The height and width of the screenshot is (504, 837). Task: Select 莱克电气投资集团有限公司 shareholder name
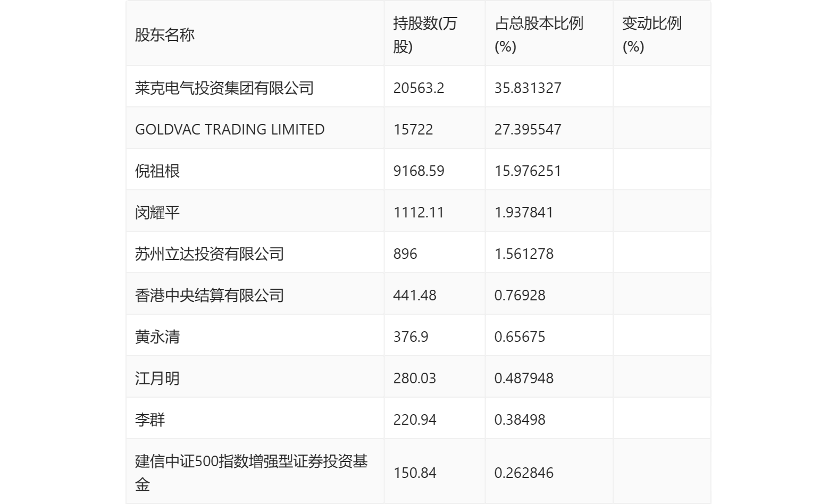(224, 88)
